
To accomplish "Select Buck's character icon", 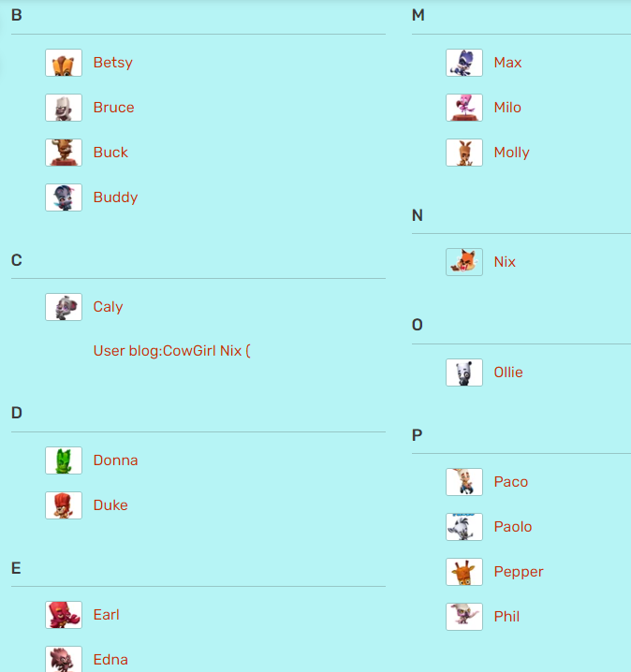I will [64, 153].
